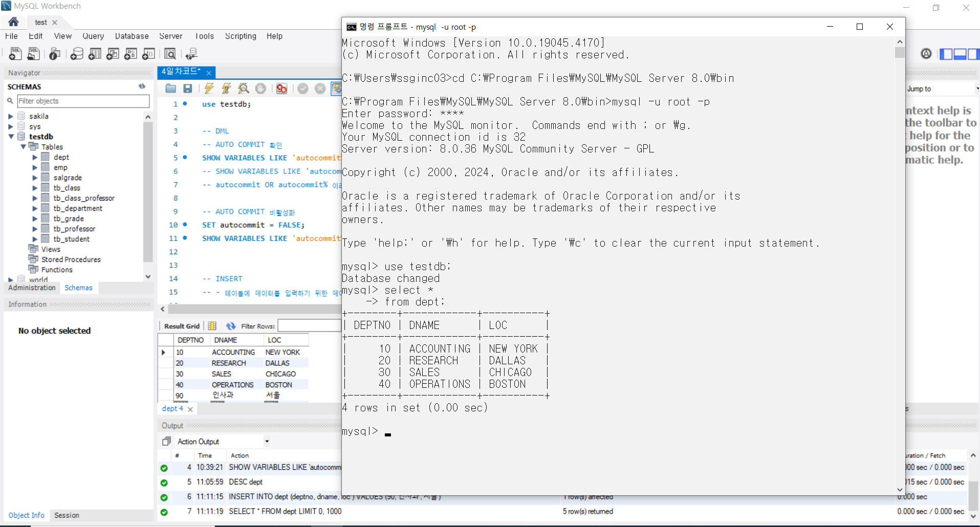Expand the sys schema

[11, 126]
